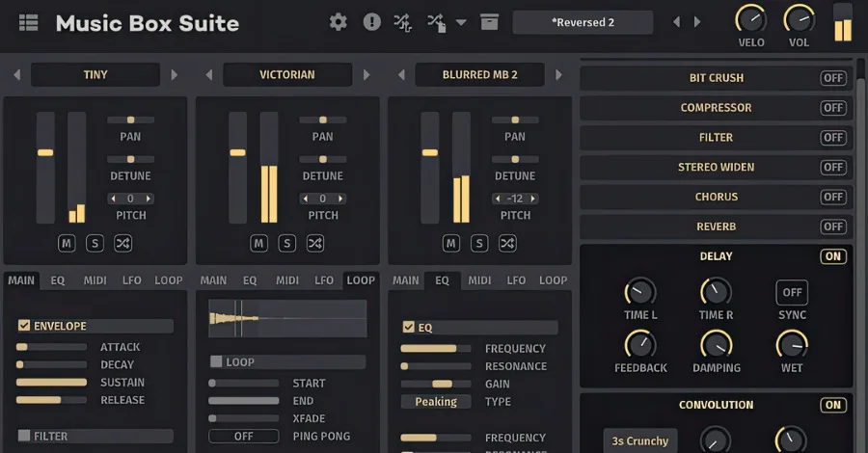
Task: Click the locked randomize icon in header
Action: 437,23
